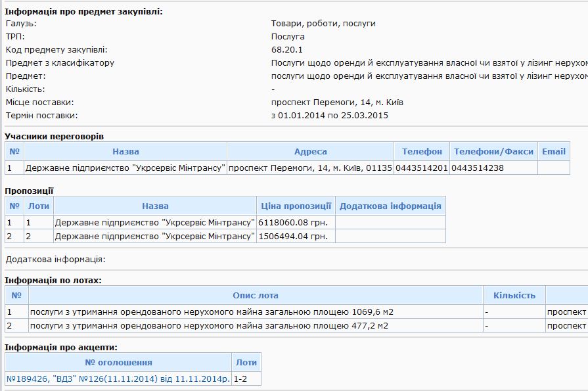Viewport: 588px width, 391px height.
Task: Select the price cell 6118060.08 грн.
Action: (292, 223)
